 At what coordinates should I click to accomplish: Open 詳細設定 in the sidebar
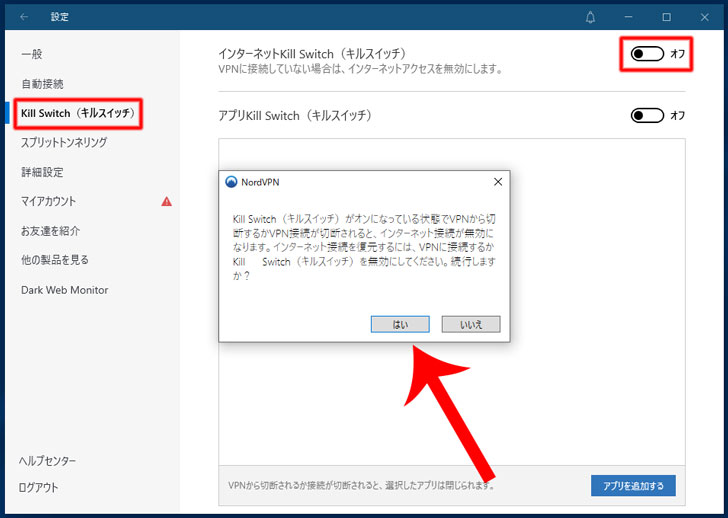(x=42, y=172)
